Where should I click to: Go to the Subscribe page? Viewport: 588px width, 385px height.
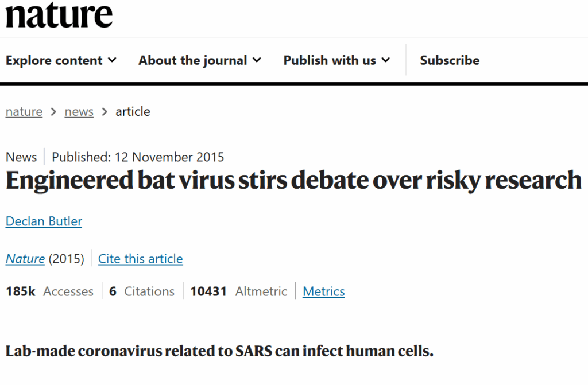tap(450, 60)
